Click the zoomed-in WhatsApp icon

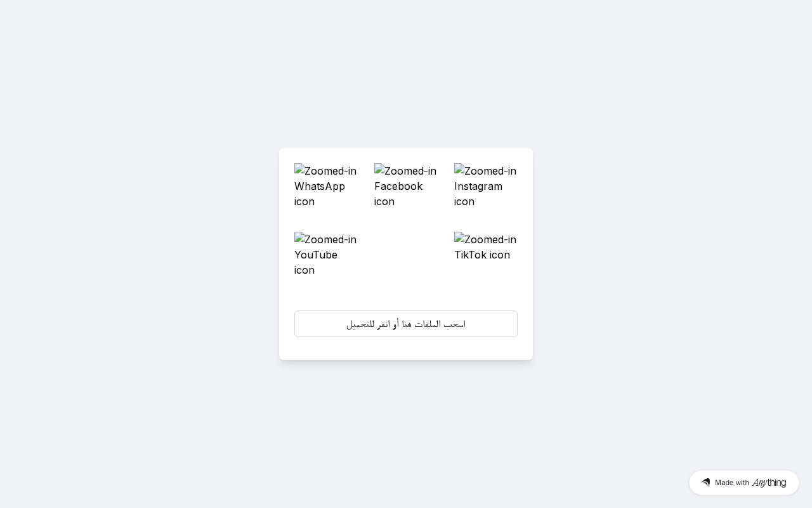pos(325,186)
